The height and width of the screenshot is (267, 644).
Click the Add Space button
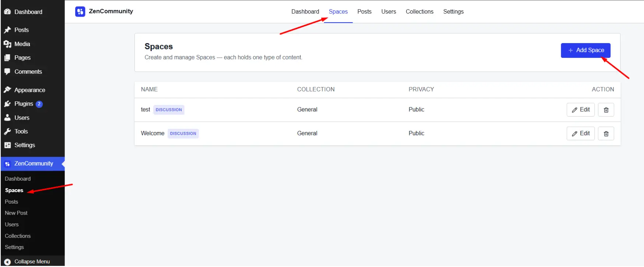585,50
